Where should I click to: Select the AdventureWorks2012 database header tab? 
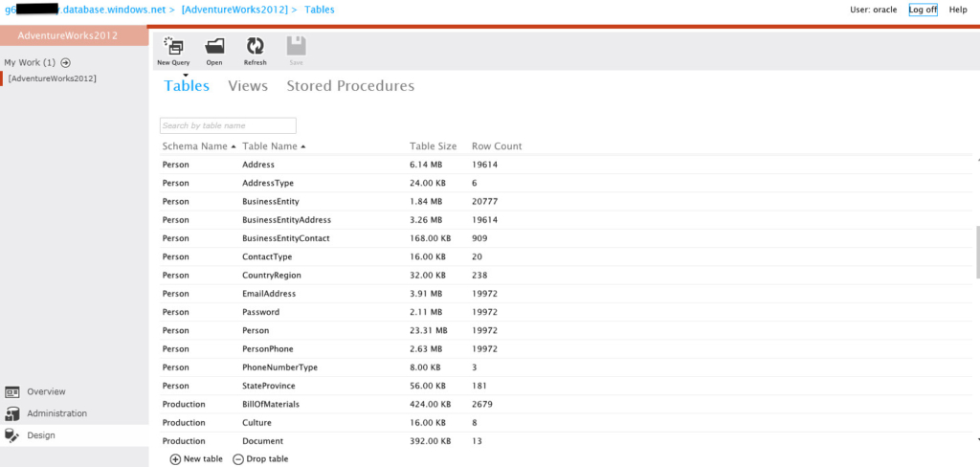coord(74,35)
